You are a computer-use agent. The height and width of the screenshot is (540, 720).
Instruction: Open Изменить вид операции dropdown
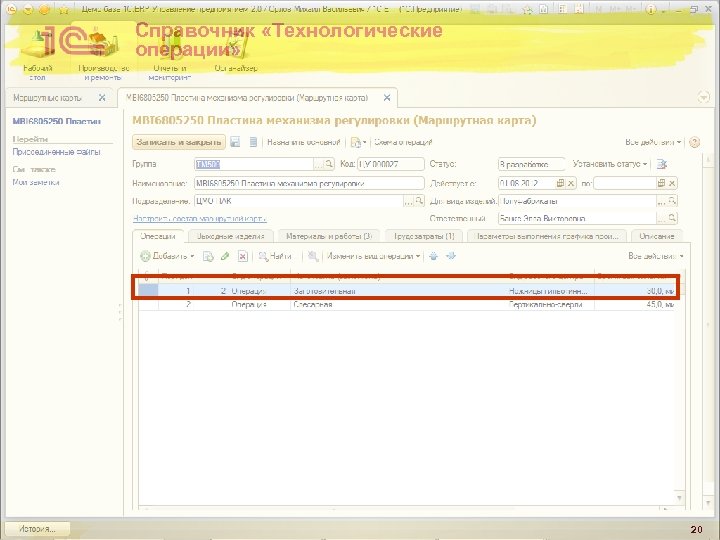374,256
